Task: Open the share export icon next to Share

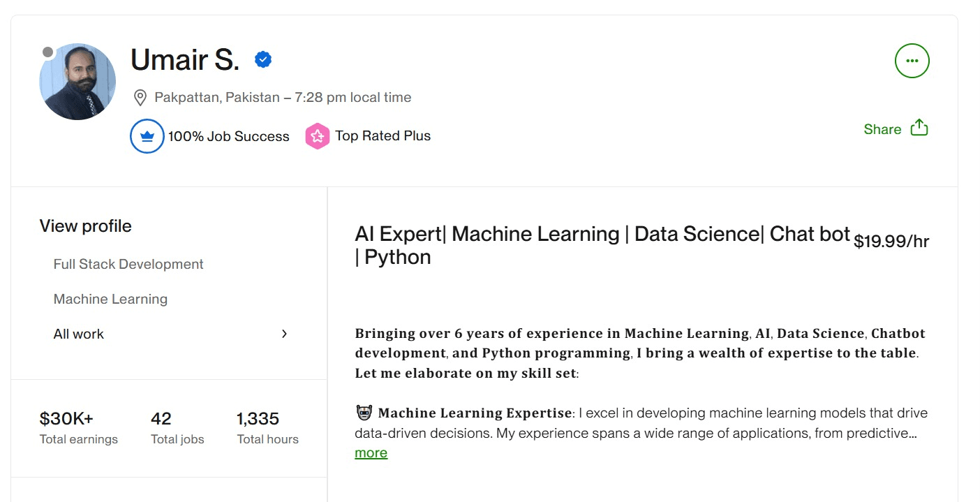Action: pos(918,128)
